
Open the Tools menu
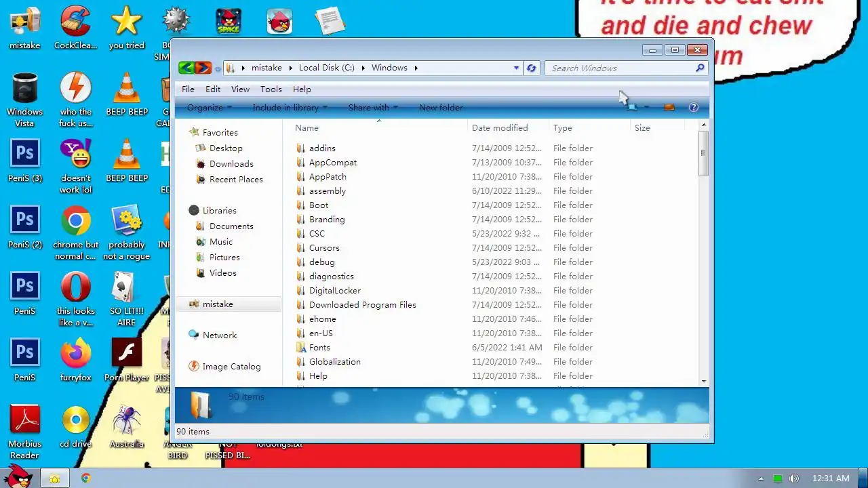[x=271, y=89]
